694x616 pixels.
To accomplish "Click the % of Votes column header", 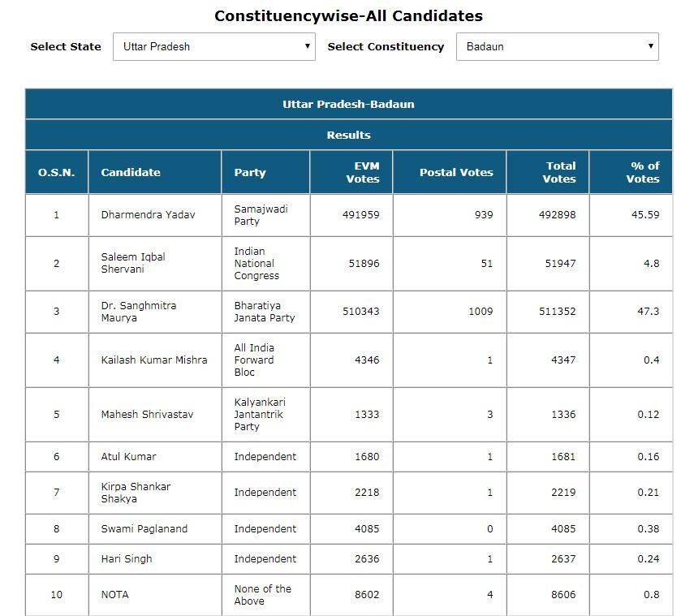I will tap(643, 172).
